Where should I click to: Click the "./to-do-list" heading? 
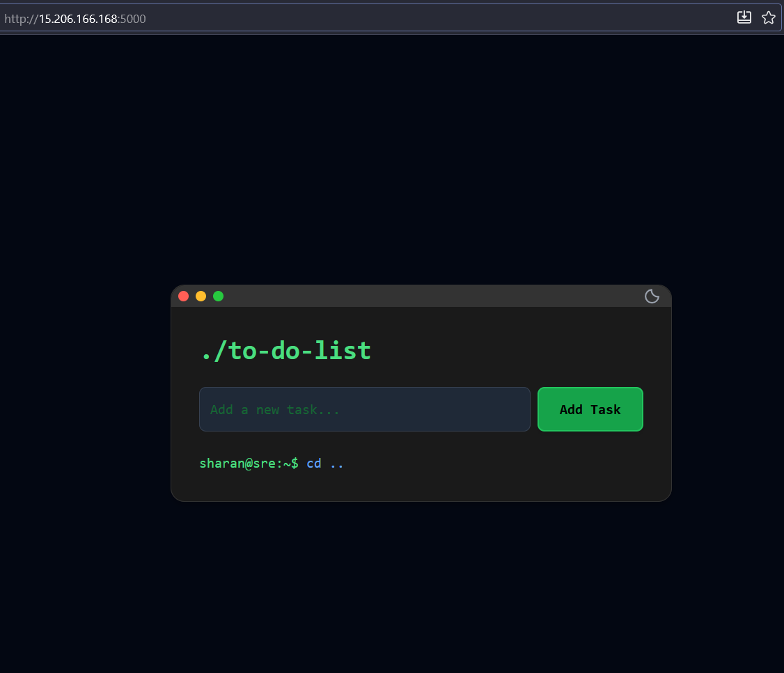point(285,351)
